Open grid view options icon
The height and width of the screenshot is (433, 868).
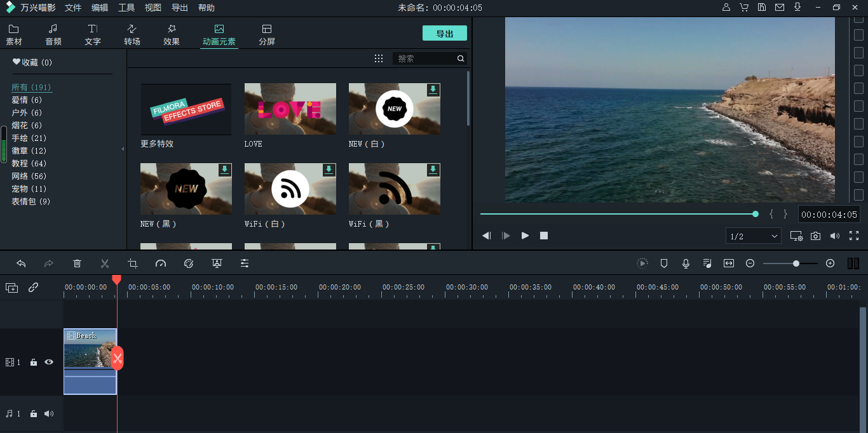pos(379,58)
